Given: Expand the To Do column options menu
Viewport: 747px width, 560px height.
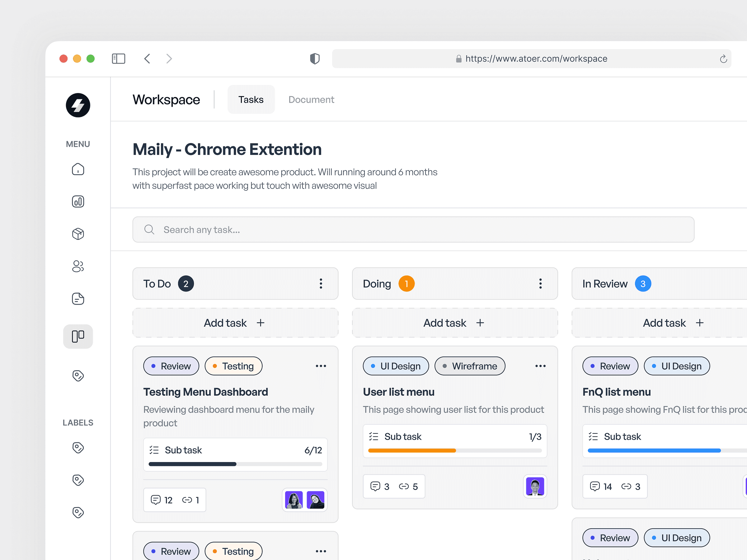Looking at the screenshot, I should click(x=322, y=284).
